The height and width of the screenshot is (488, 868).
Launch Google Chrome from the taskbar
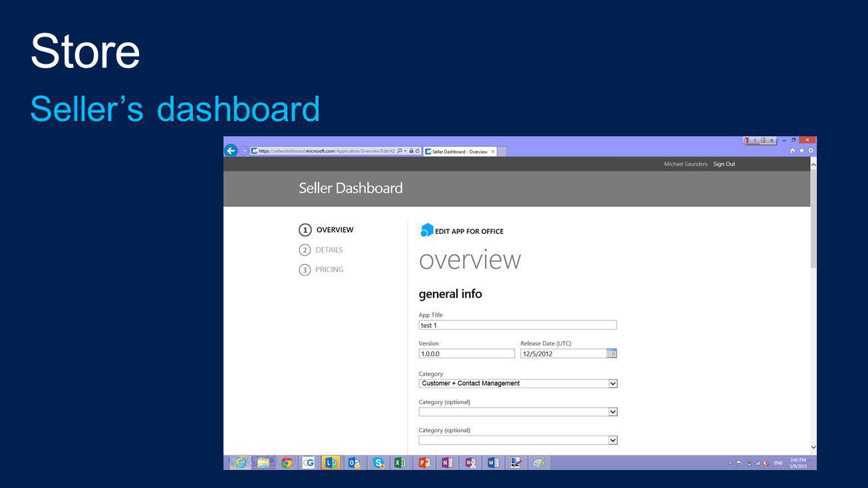click(287, 463)
